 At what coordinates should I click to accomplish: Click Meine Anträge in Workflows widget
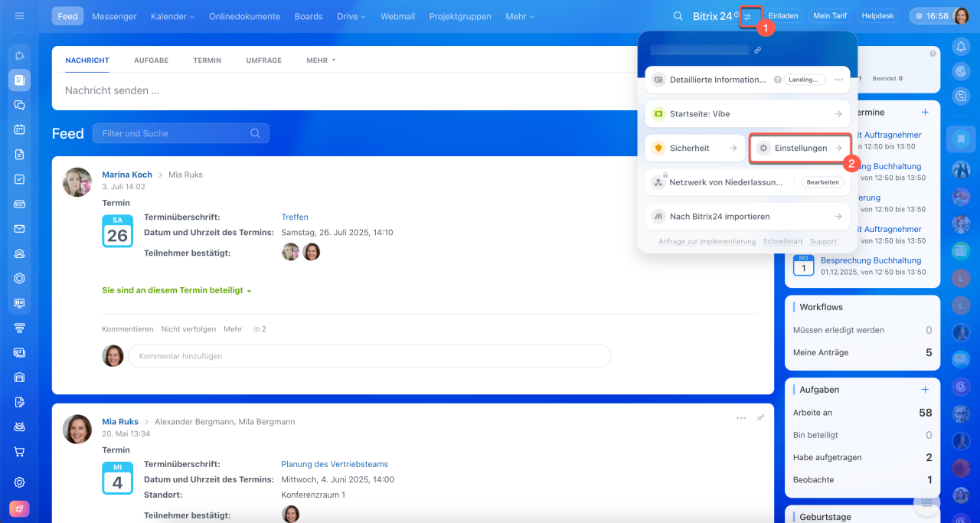[x=821, y=353]
